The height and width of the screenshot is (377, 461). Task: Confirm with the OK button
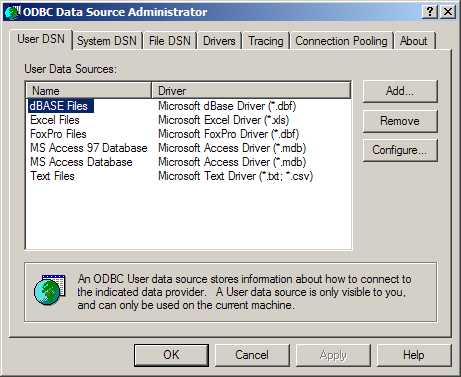(171, 355)
